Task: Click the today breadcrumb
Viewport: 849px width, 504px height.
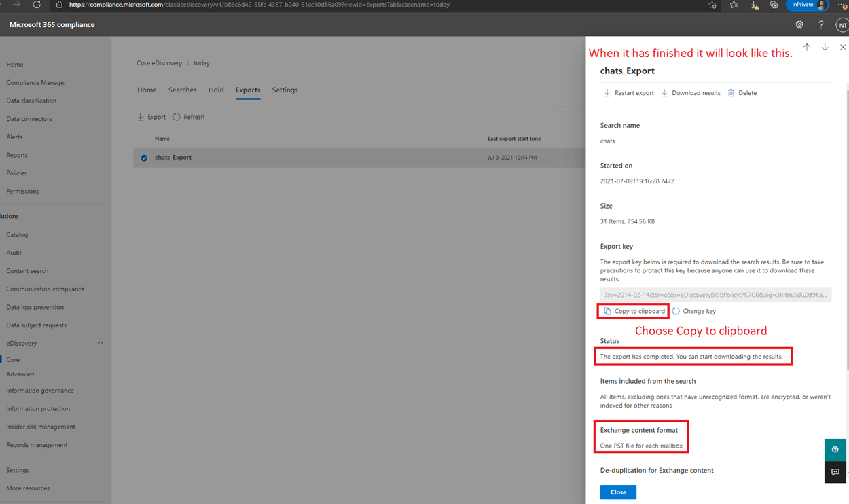Action: click(202, 63)
